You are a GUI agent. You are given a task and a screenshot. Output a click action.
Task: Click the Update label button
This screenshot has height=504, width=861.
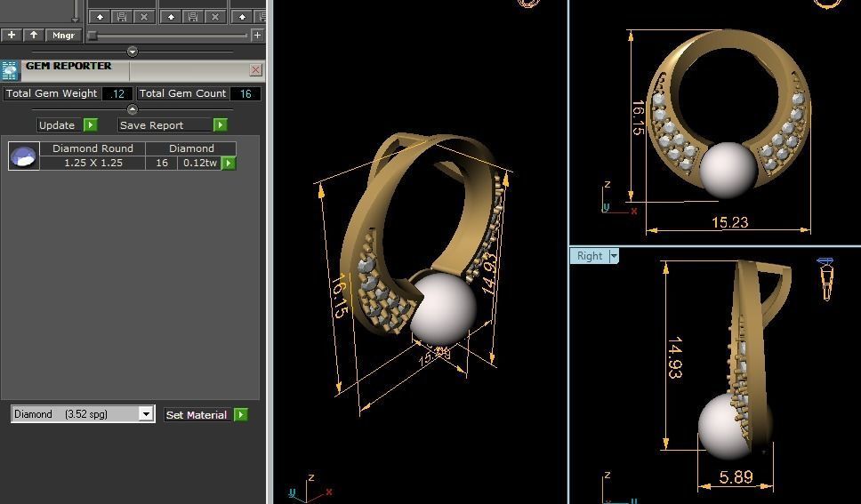pyautogui.click(x=57, y=125)
